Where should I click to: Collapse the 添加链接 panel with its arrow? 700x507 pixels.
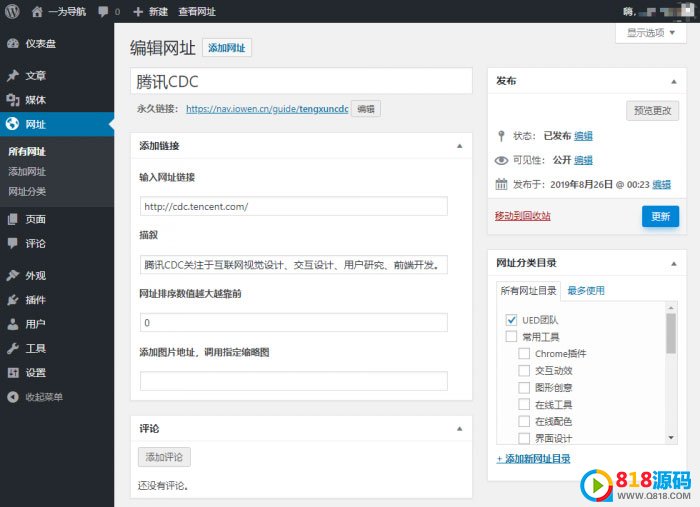click(459, 146)
